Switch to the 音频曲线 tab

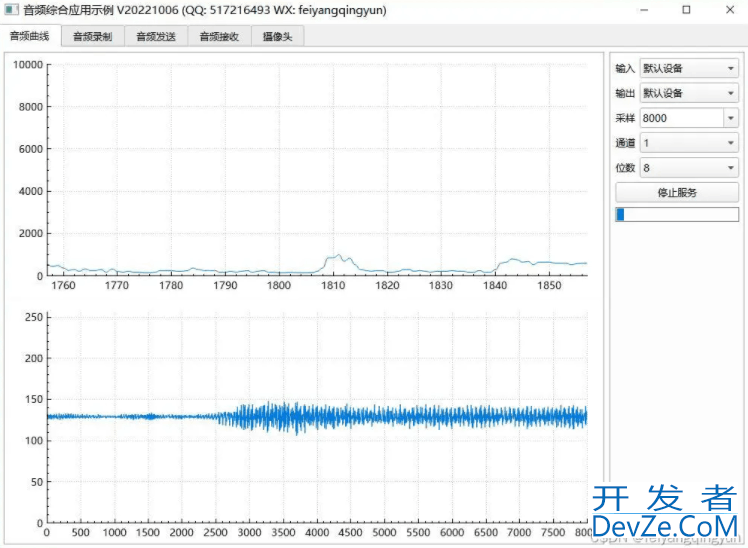click(x=30, y=36)
